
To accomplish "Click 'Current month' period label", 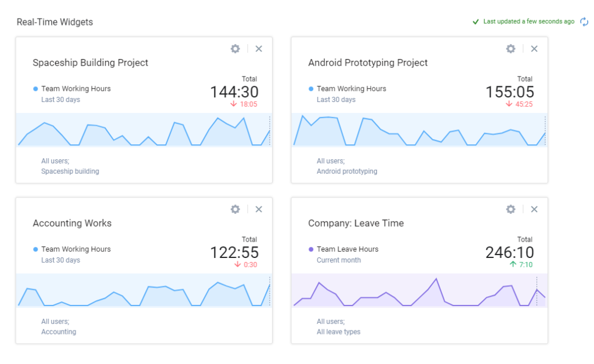I will 339,260.
